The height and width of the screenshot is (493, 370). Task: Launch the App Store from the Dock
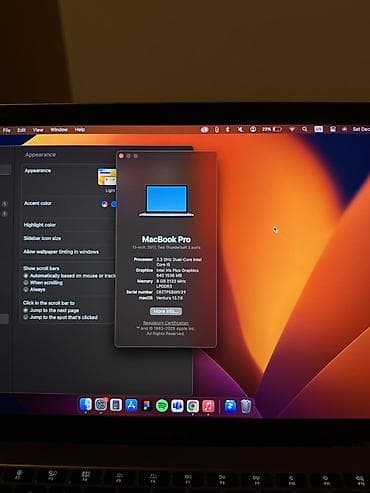coord(131,405)
